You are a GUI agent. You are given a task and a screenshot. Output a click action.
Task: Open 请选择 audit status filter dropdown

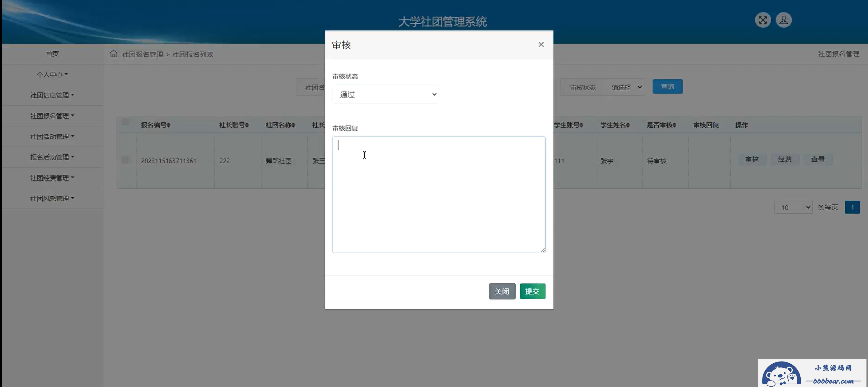pyautogui.click(x=625, y=87)
